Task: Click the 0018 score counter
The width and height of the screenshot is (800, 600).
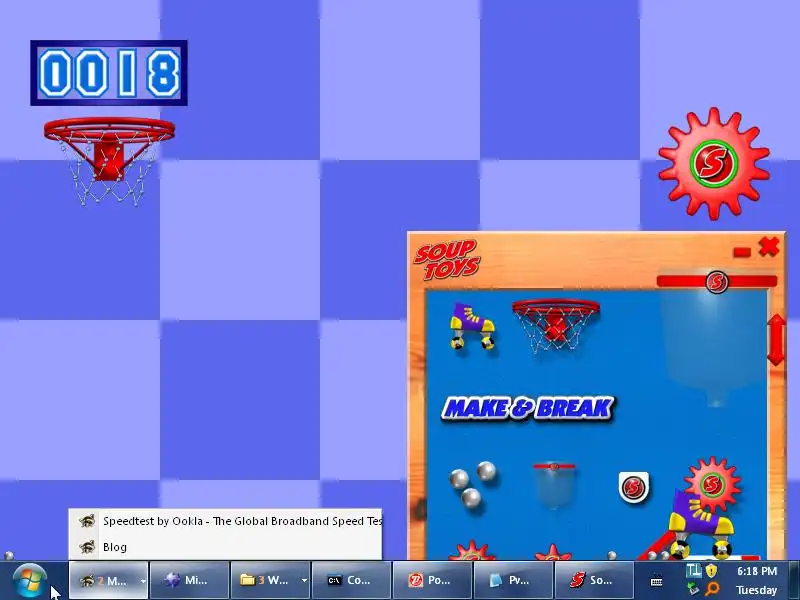Action: coord(109,73)
